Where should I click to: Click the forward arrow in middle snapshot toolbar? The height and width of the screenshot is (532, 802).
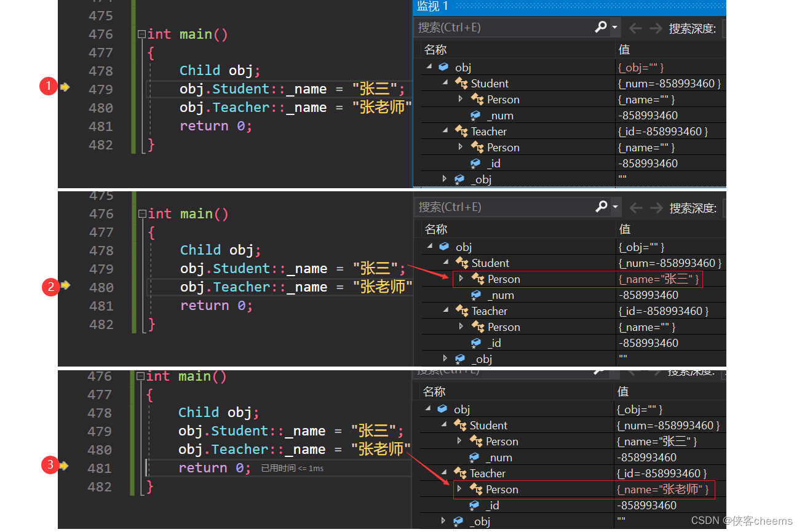point(656,208)
